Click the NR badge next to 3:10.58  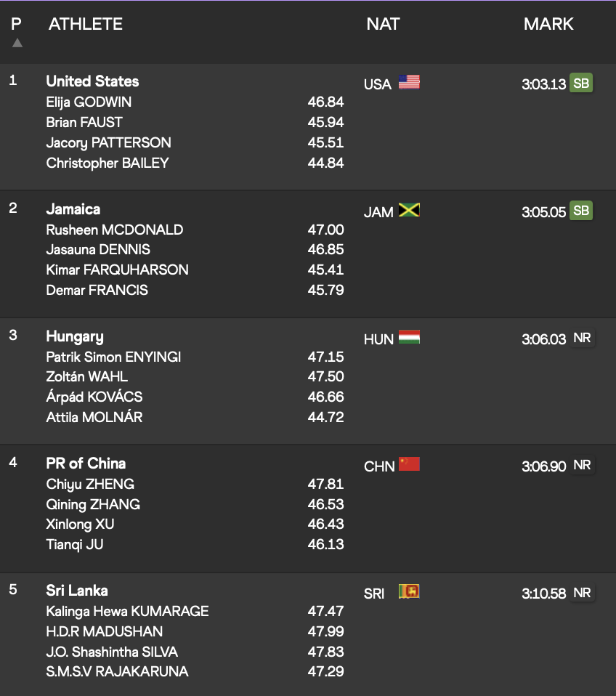582,593
